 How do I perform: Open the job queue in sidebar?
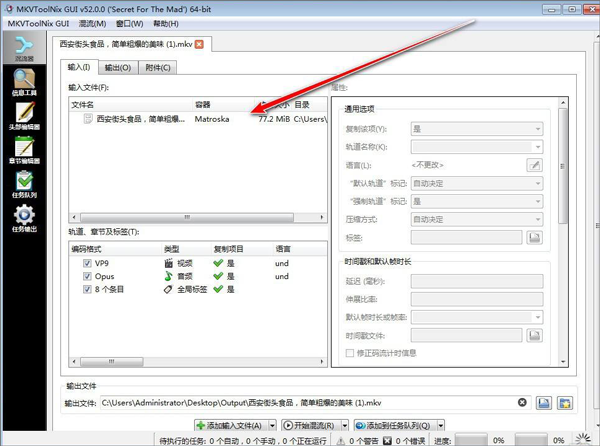(x=24, y=184)
